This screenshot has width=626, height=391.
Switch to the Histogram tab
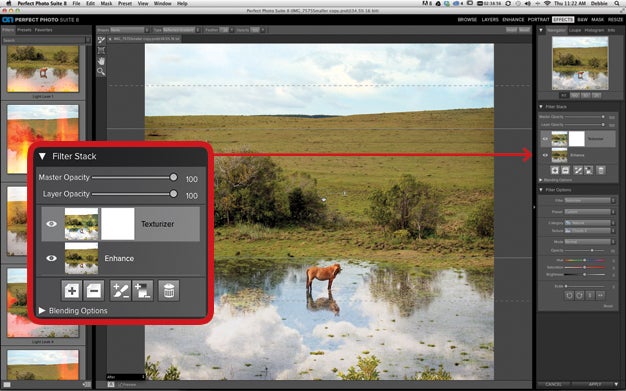point(594,30)
